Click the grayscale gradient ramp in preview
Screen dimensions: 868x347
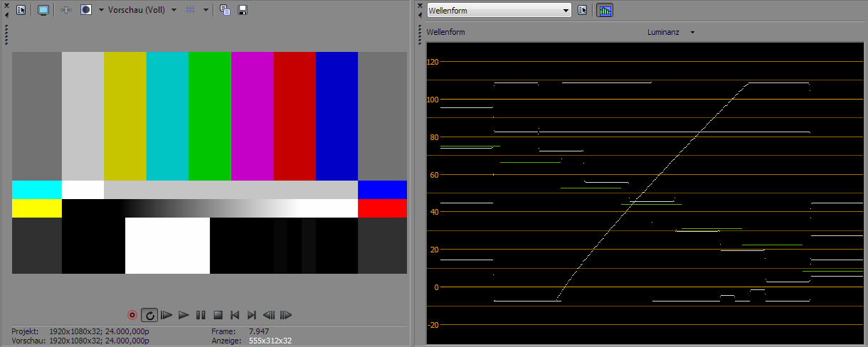point(210,208)
